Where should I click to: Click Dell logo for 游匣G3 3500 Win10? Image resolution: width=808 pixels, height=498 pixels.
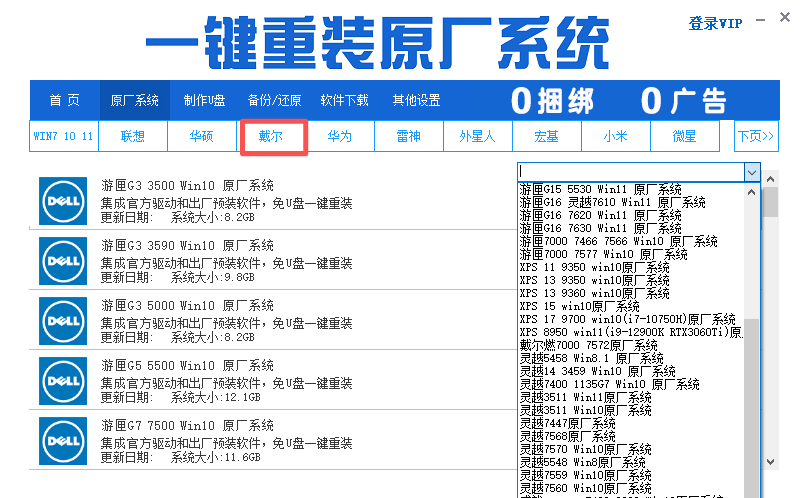click(63, 201)
